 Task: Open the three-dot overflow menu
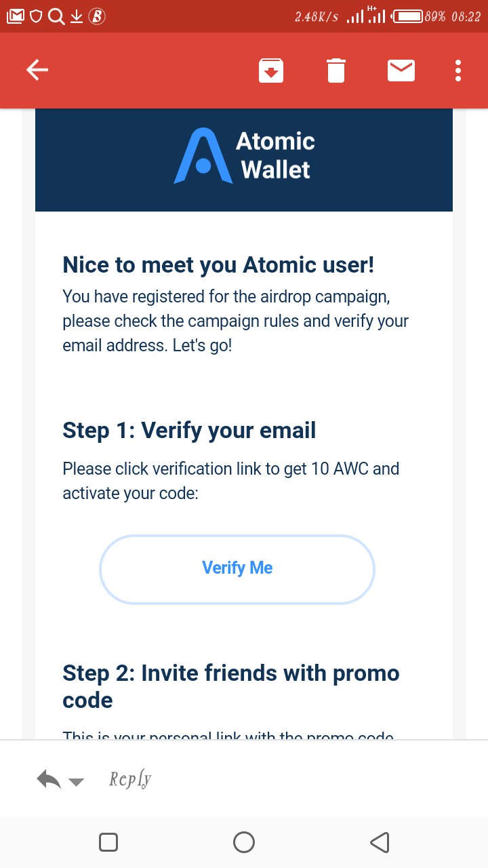[458, 71]
